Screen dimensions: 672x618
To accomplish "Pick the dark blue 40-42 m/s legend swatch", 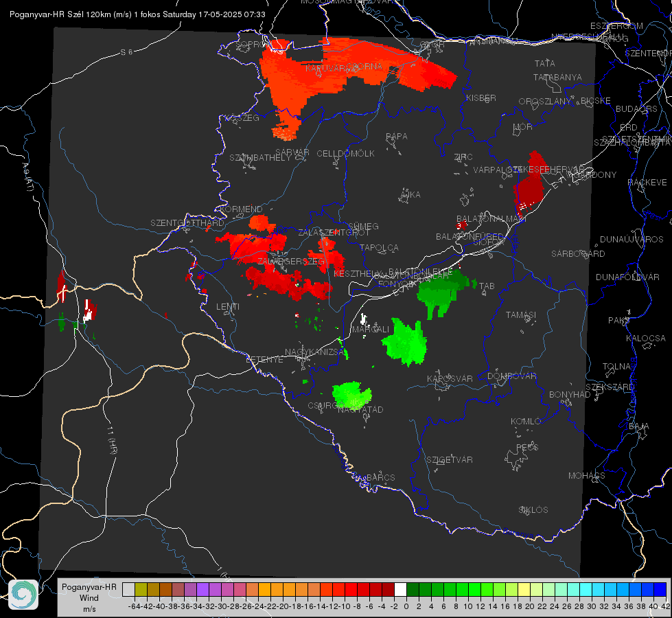I will (x=660, y=589).
